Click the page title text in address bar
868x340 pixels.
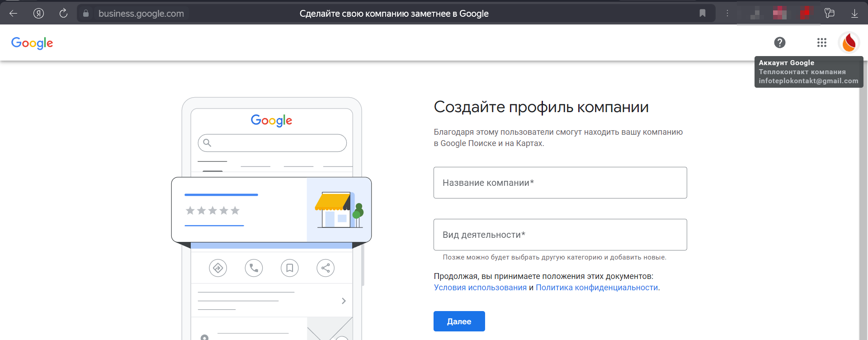click(394, 14)
